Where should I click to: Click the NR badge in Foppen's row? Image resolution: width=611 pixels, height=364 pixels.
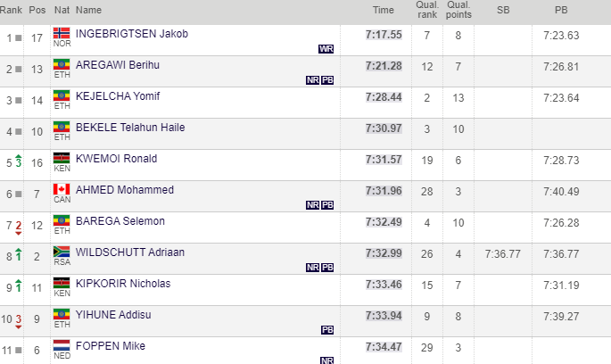[327, 360]
